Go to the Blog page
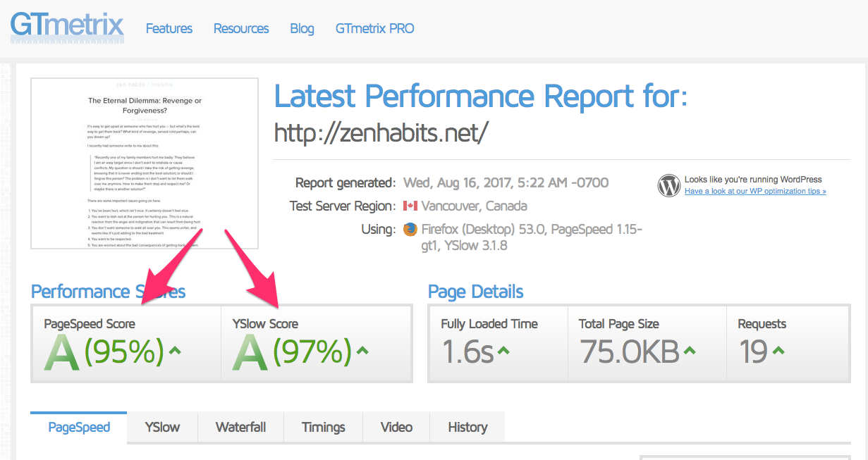The width and height of the screenshot is (868, 460). coord(302,29)
